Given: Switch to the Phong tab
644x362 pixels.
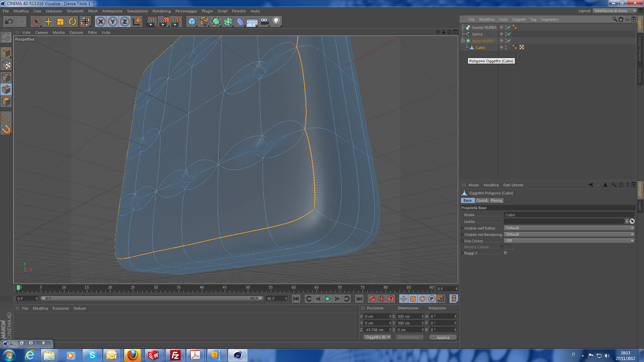Looking at the screenshot, I should [x=496, y=200].
